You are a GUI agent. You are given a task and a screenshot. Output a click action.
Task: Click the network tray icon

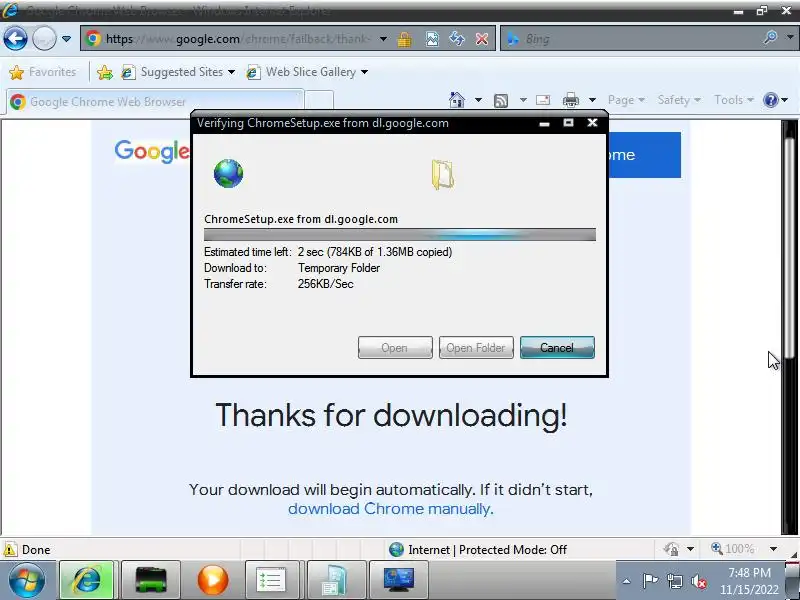pos(674,581)
